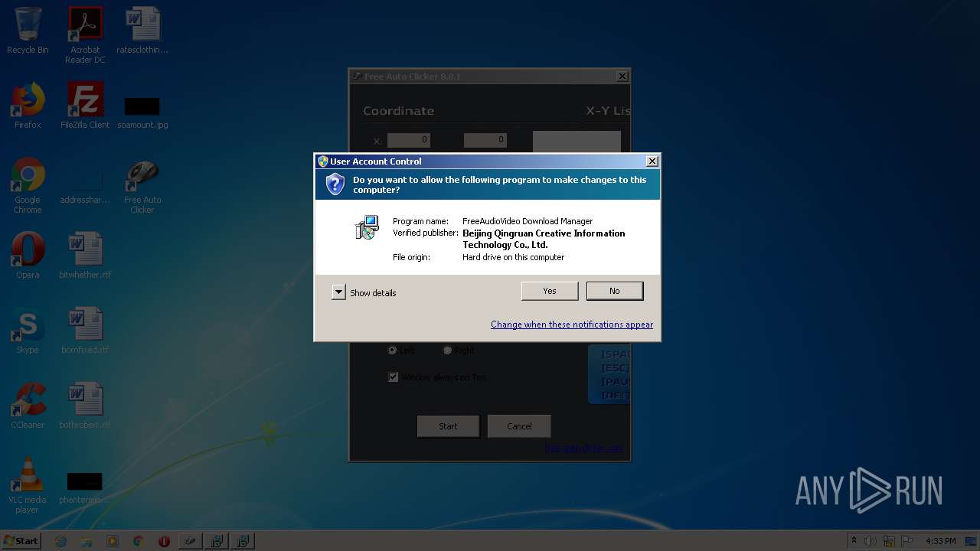The image size is (980, 551).
Task: Click the 4:33 PM clock
Action: (941, 541)
